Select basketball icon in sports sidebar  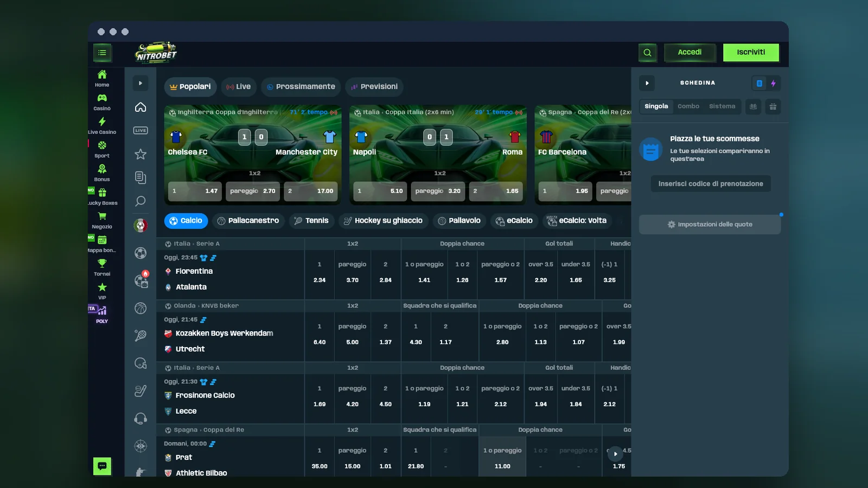coord(141,308)
